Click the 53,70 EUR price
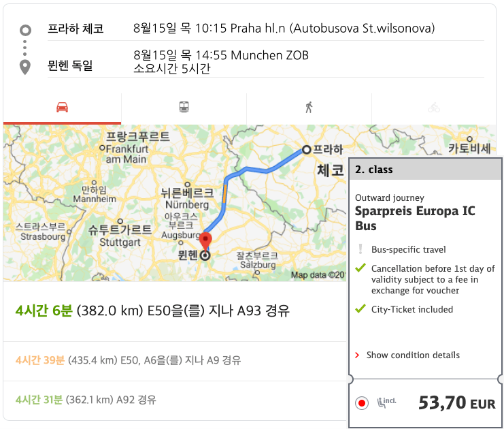Viewport: 504px width, 429px height. coord(457,403)
